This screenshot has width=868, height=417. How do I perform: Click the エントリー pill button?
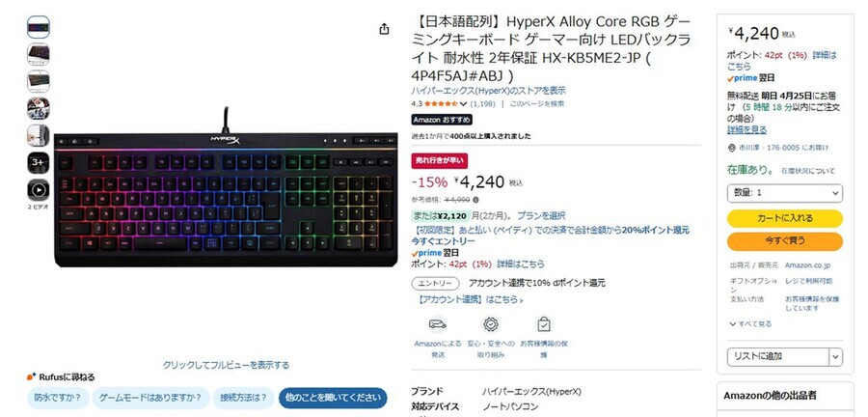pos(435,284)
